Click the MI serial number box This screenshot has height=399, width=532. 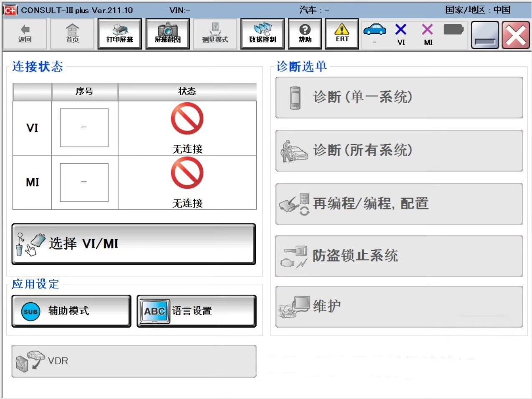(x=84, y=182)
